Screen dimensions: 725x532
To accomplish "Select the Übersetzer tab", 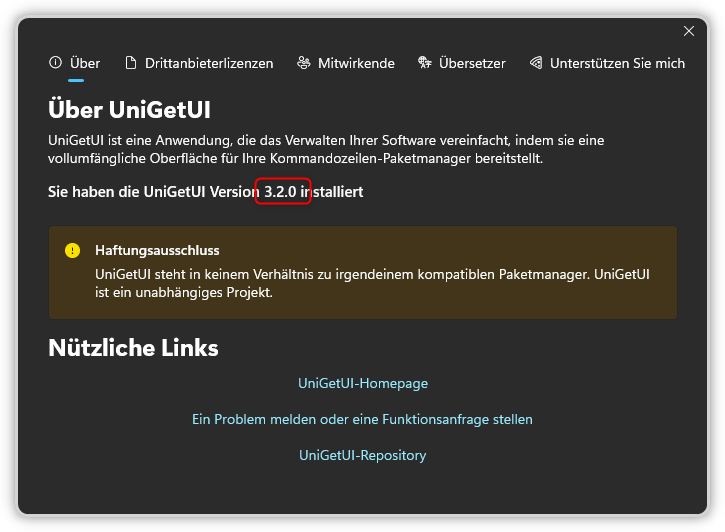I will [x=461, y=63].
